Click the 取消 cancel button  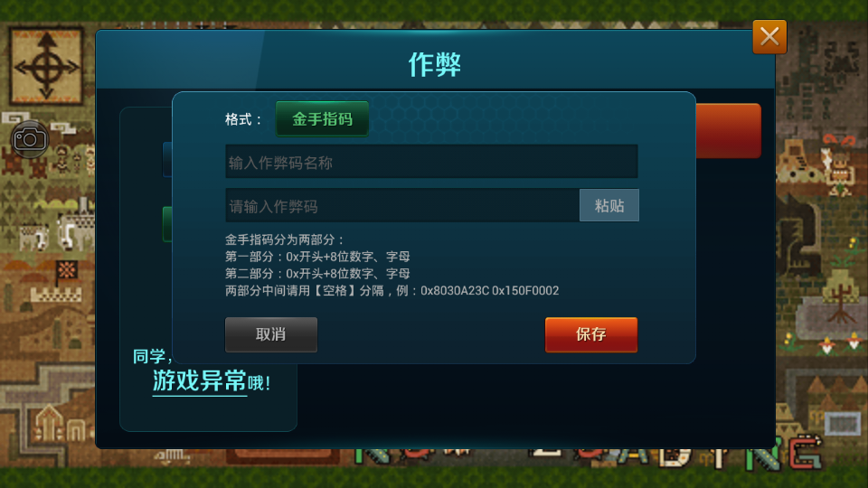pos(270,334)
